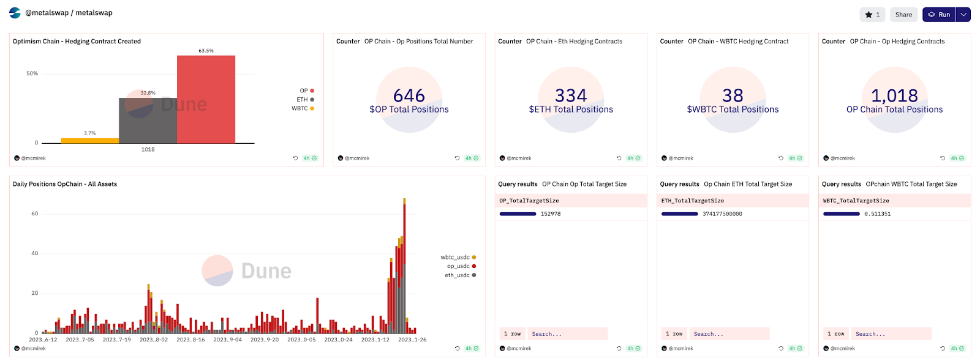The image size is (980, 364).
Task: Click the Dune logo at top left
Action: click(15, 13)
